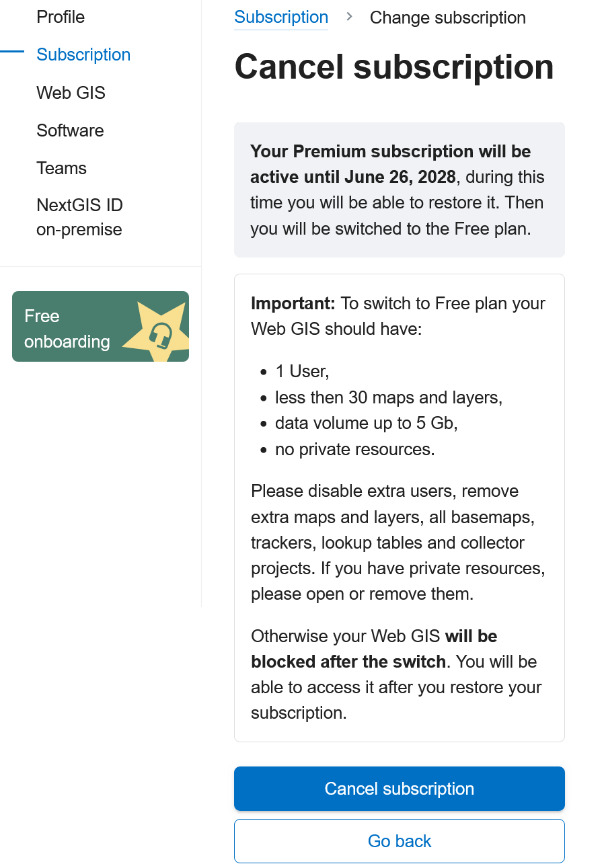Go to the Web GIS sidebar item
The width and height of the screenshot is (604, 868).
[71, 92]
